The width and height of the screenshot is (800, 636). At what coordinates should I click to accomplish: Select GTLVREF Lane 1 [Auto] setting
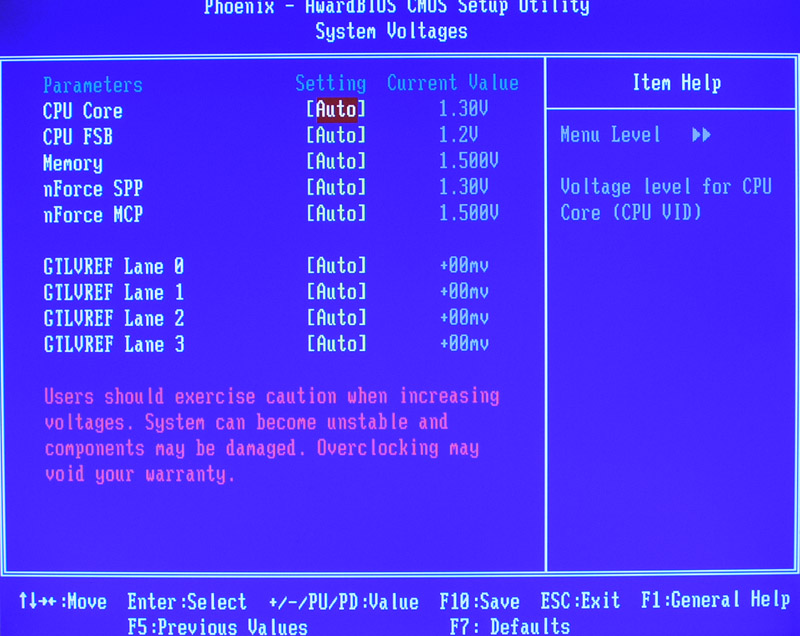click(x=336, y=292)
